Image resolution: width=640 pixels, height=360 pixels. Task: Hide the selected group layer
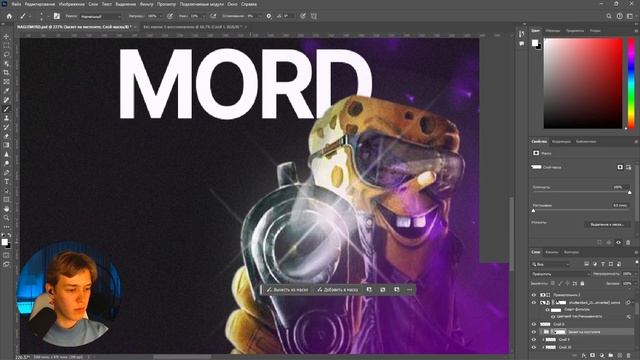533,332
